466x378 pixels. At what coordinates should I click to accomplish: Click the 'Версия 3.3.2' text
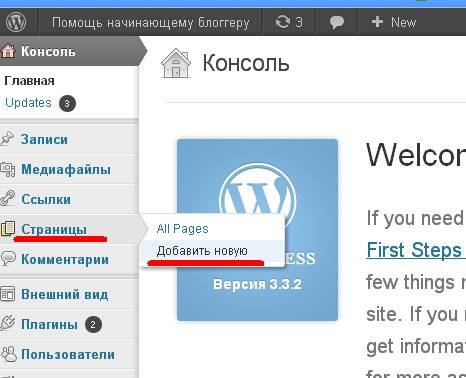point(257,284)
